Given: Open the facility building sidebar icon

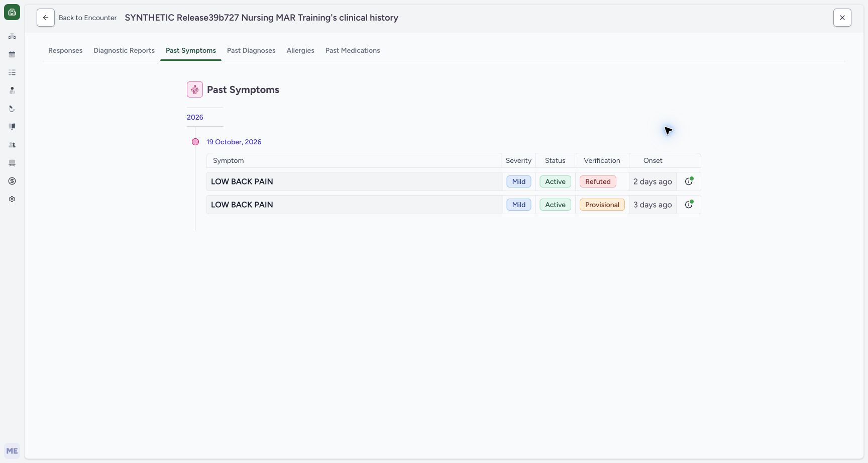Looking at the screenshot, I should [12, 36].
